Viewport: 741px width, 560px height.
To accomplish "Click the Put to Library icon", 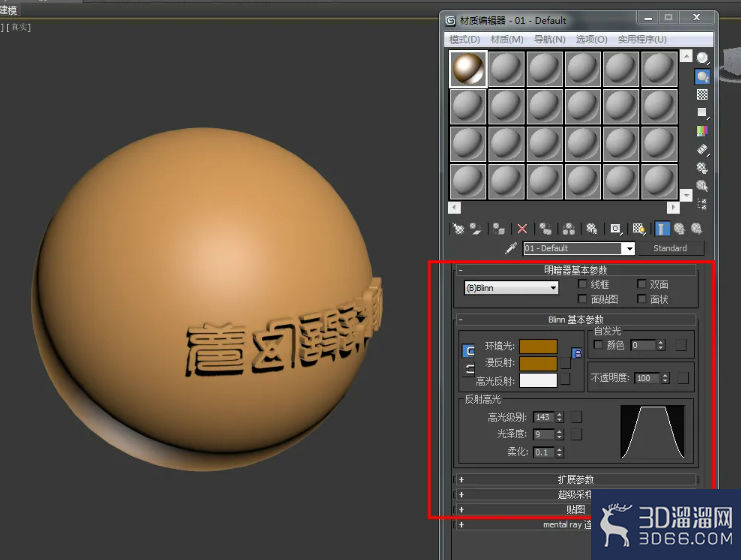I will (x=592, y=229).
